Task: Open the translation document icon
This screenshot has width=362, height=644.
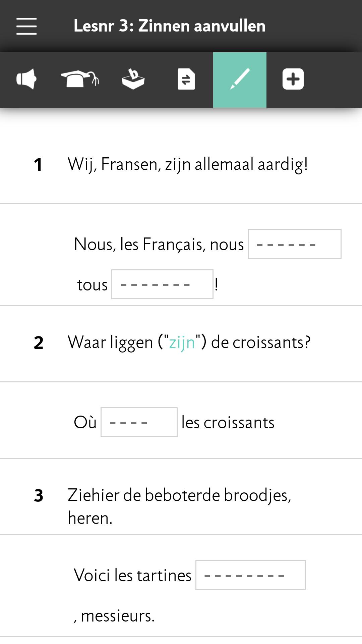Action: coord(186,79)
